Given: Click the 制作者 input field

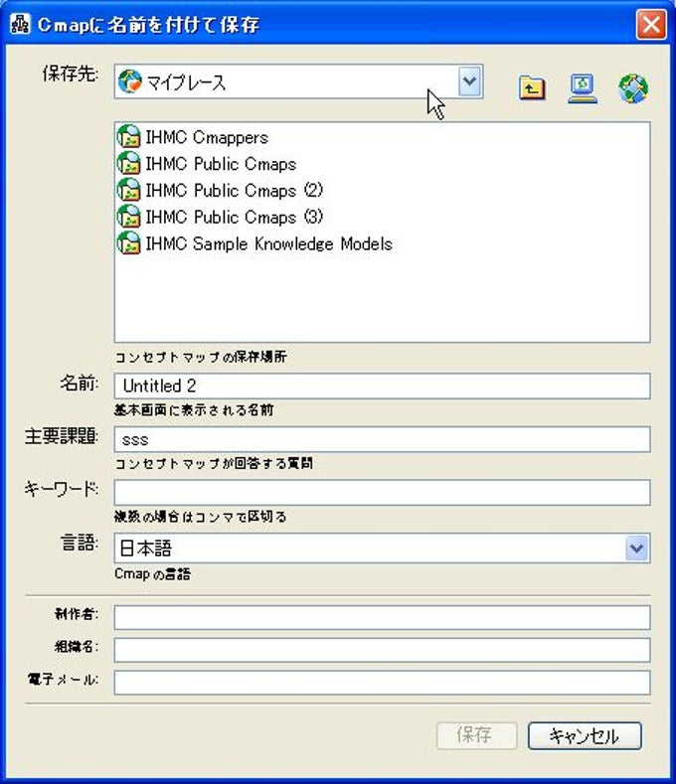Looking at the screenshot, I should click(382, 617).
